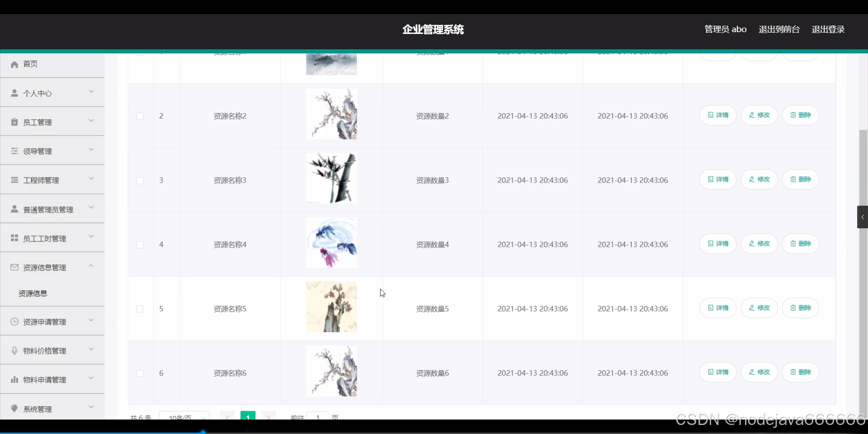This screenshot has width=868, height=434.
Task: Click the clipboard icon beside 员工管理
Action: 14,122
